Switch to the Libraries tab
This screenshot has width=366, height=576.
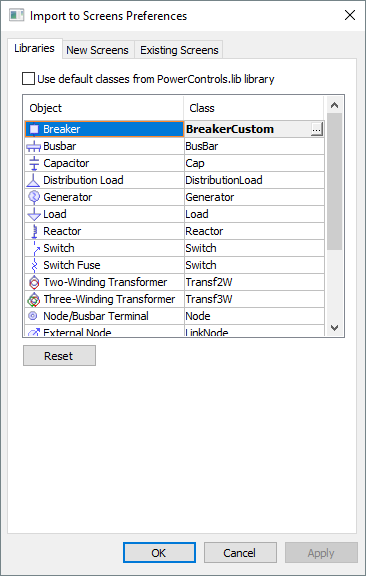tap(35, 48)
